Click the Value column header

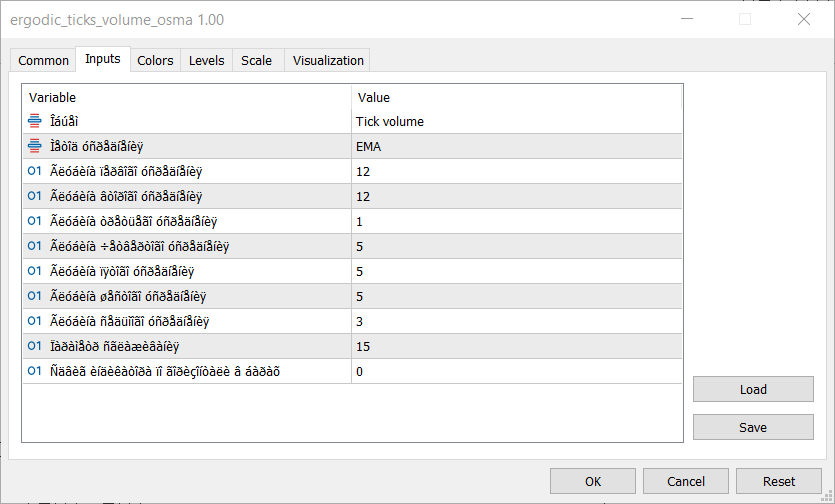tap(517, 97)
